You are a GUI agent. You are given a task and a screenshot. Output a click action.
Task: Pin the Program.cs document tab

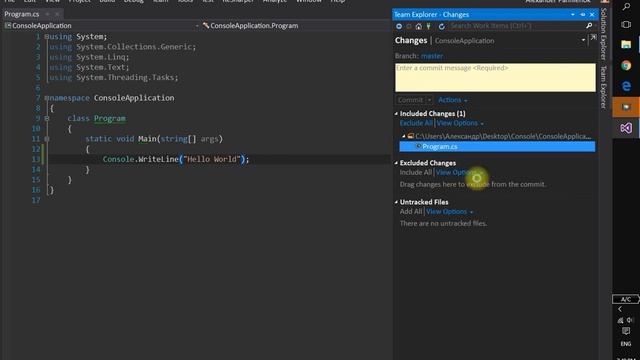[x=47, y=14]
